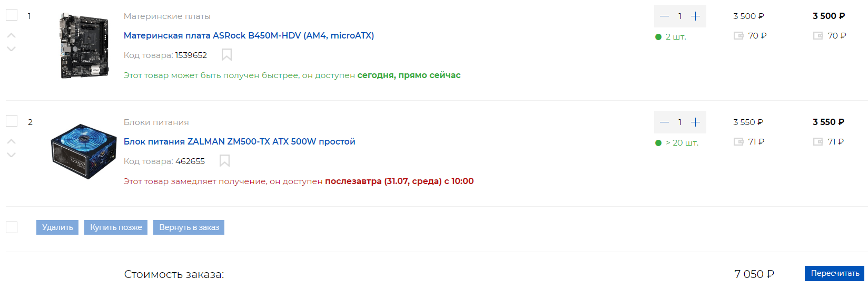Select checkbox for ZALMAN power supply item

tap(12, 121)
